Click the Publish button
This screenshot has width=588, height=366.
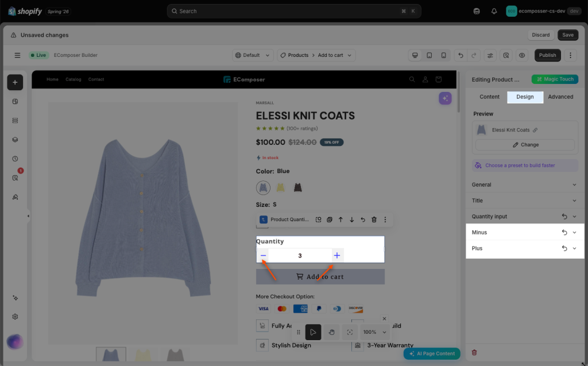(547, 55)
